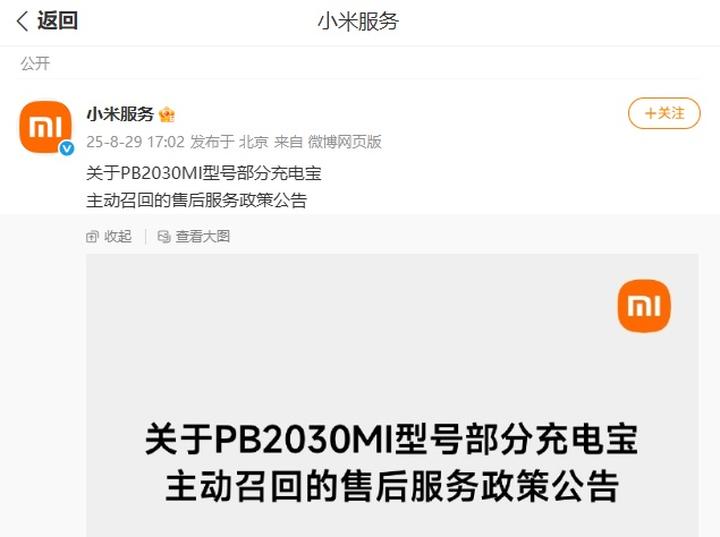The width and height of the screenshot is (720, 537).
Task: Click post text 关于PB2030MI型号部分充电宝
Action: click(x=204, y=173)
